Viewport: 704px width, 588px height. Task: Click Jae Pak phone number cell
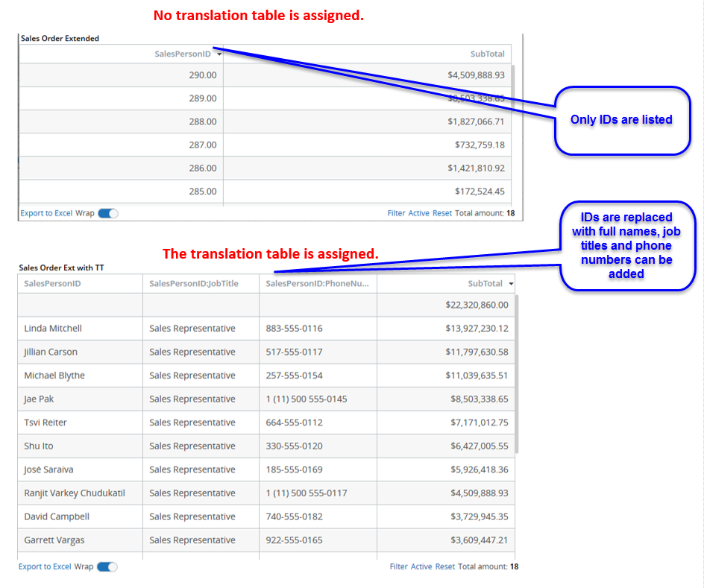pyautogui.click(x=307, y=399)
